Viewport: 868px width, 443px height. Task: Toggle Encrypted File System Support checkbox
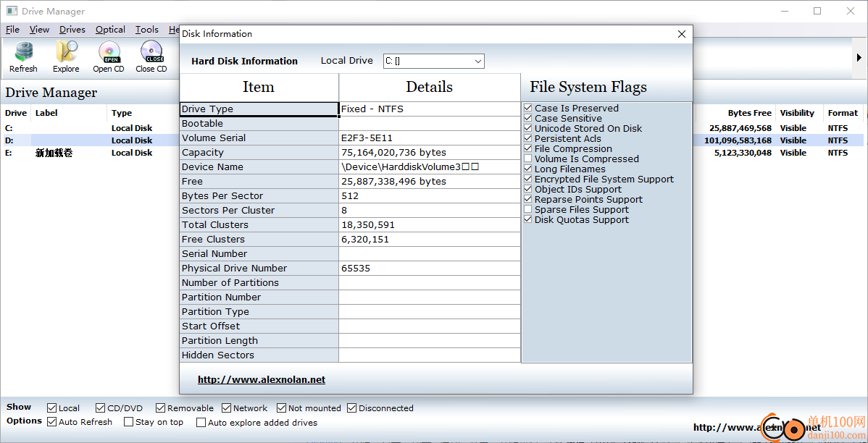click(528, 180)
